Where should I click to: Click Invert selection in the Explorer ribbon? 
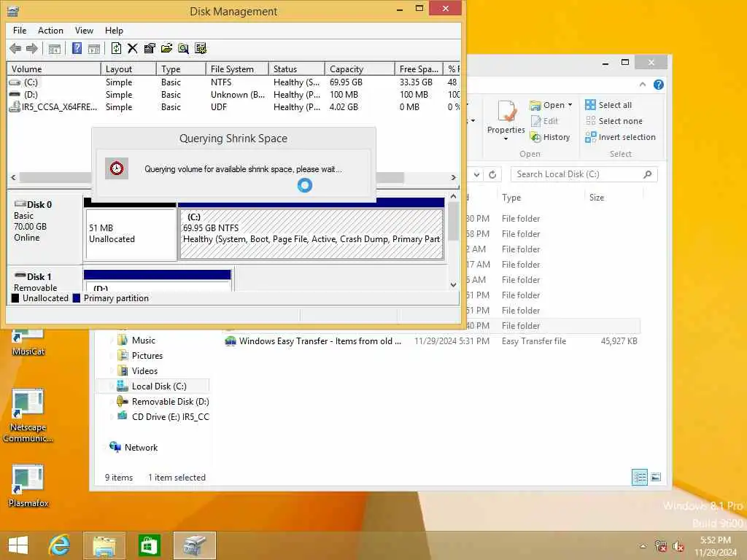pos(620,137)
